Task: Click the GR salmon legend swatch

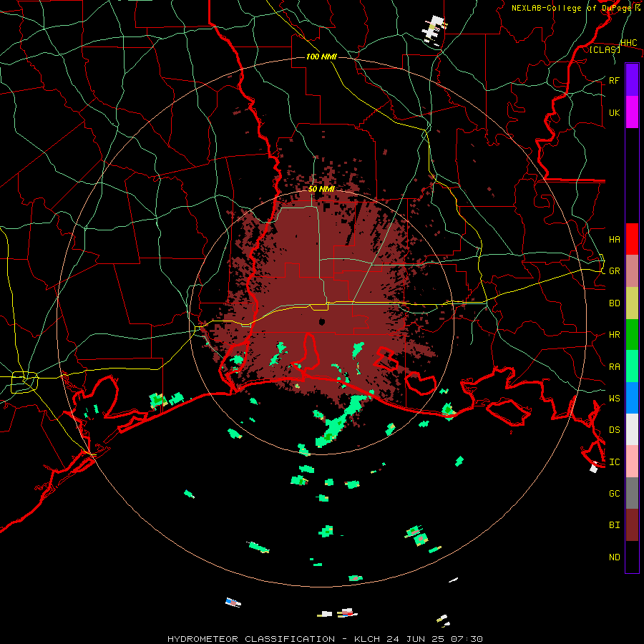Action: pyautogui.click(x=632, y=270)
